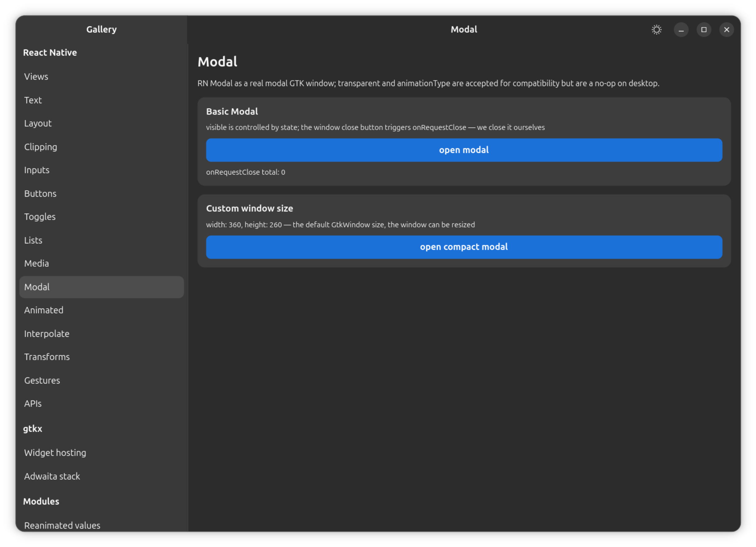Maximize the Gallery window
Screen dimensions: 756x547
tap(704, 30)
